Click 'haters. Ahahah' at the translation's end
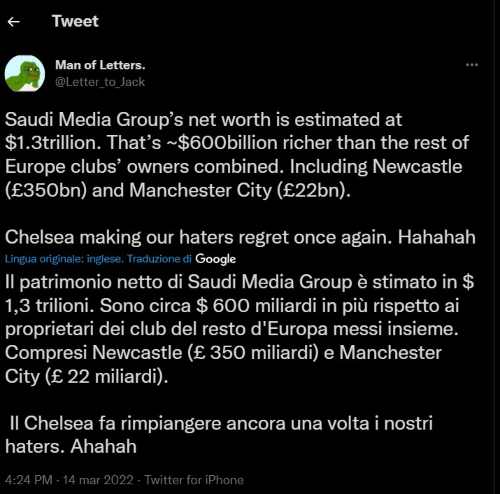This screenshot has height=494, width=500. pos(71,446)
